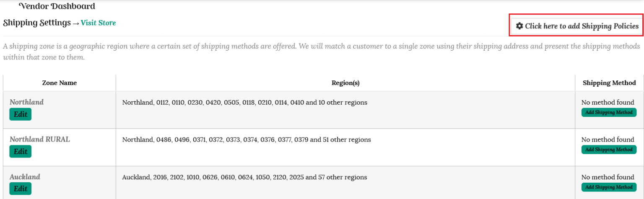
Task: Click Auckland regions list with 57 others
Action: pyautogui.click(x=244, y=177)
